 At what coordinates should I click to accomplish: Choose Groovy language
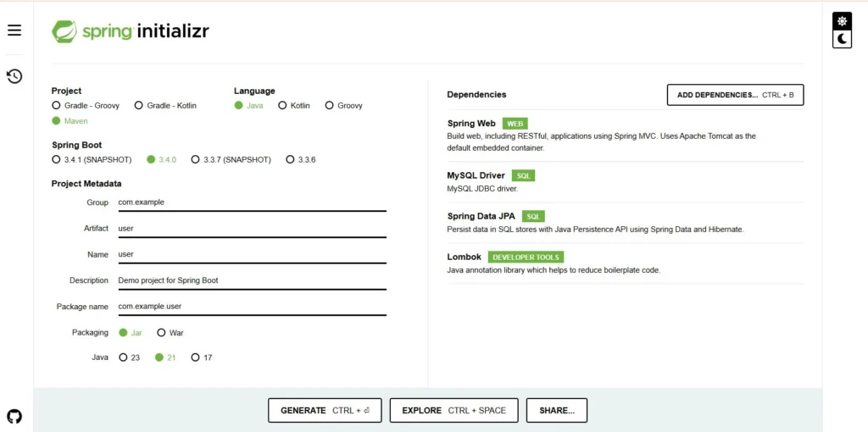tap(344, 106)
